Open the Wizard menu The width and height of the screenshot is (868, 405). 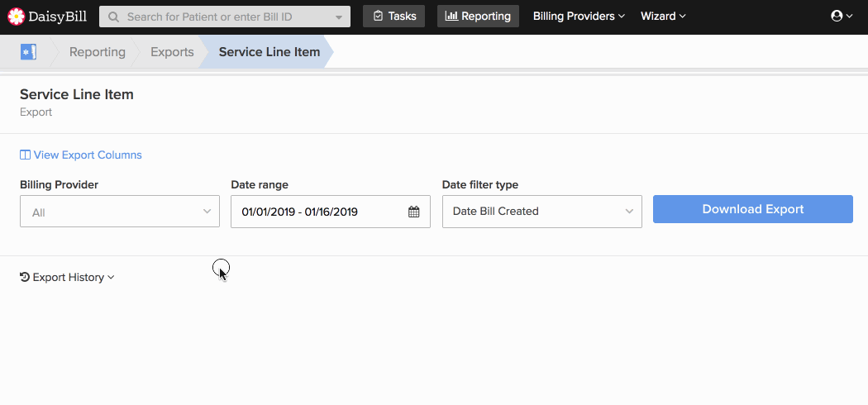(663, 16)
